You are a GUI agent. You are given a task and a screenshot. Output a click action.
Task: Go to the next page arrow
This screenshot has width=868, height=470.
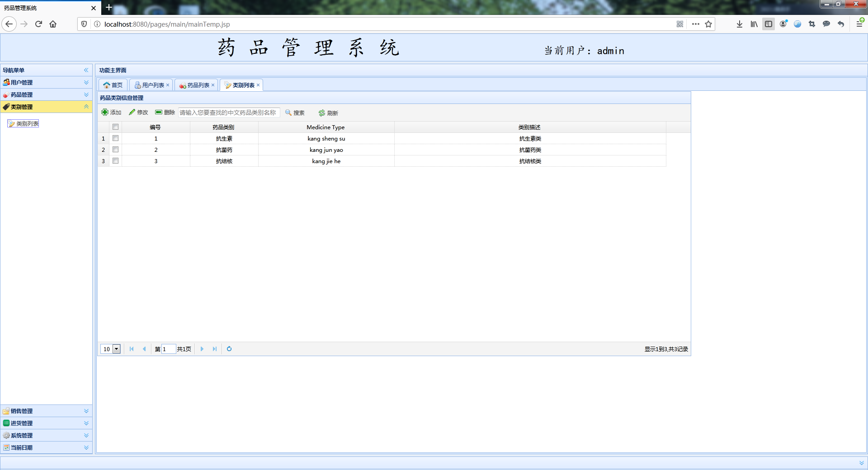202,349
